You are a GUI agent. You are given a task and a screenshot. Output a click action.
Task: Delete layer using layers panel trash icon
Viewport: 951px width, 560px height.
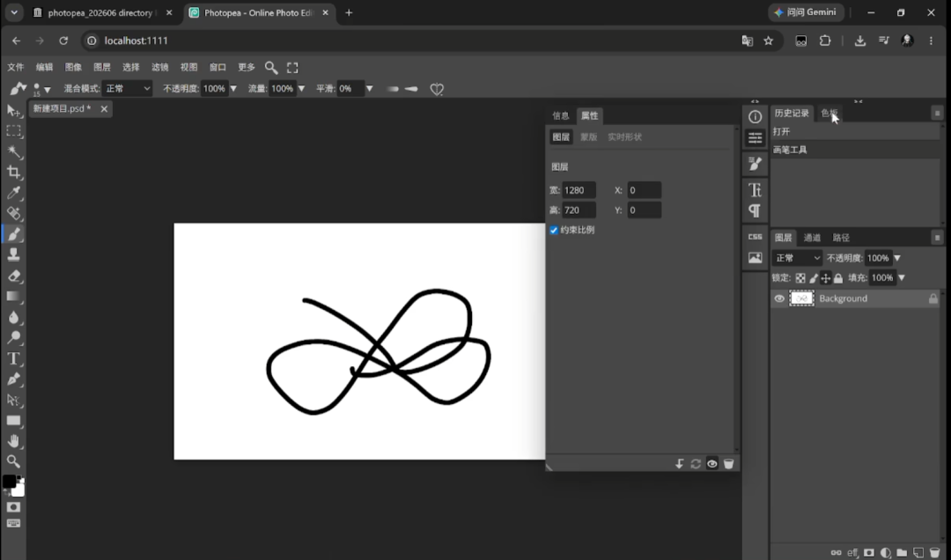(x=934, y=553)
